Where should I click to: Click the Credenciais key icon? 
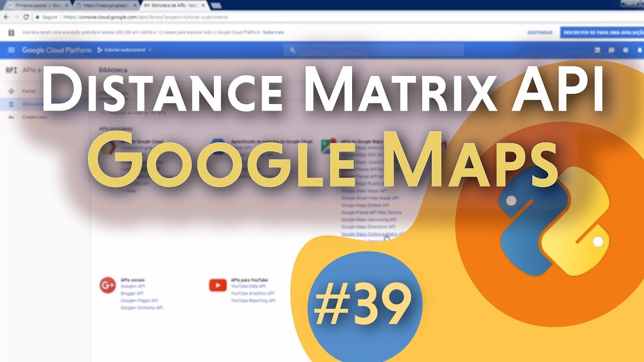[x=11, y=117]
